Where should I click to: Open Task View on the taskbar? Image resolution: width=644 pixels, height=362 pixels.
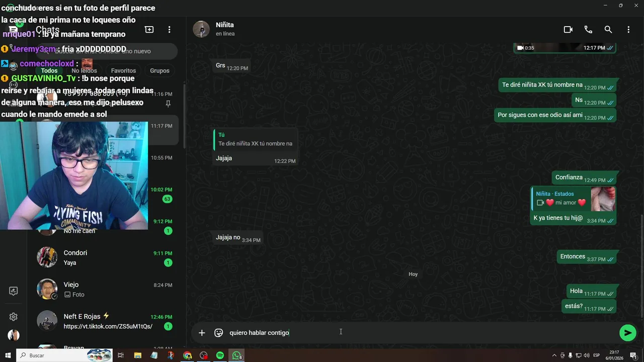(121, 355)
